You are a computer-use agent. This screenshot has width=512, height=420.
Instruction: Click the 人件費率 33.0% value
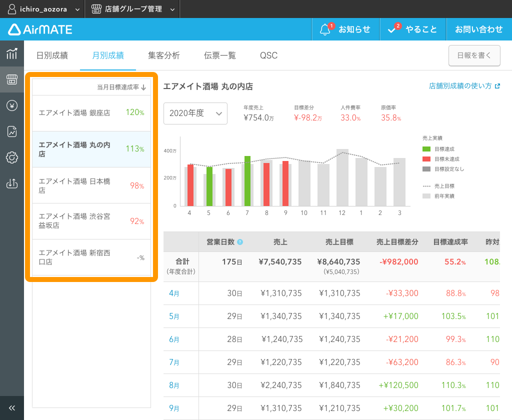pos(350,118)
